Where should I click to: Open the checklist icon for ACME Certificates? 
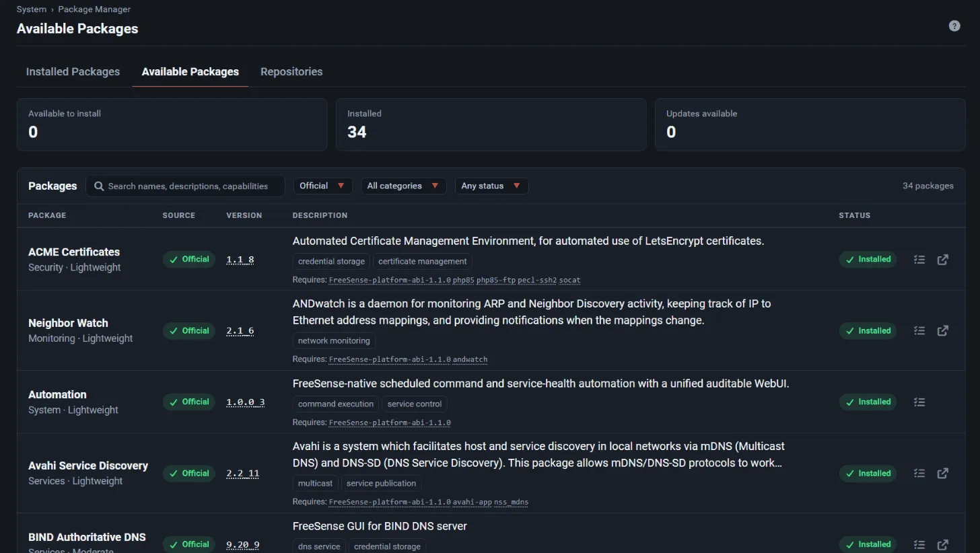point(919,259)
